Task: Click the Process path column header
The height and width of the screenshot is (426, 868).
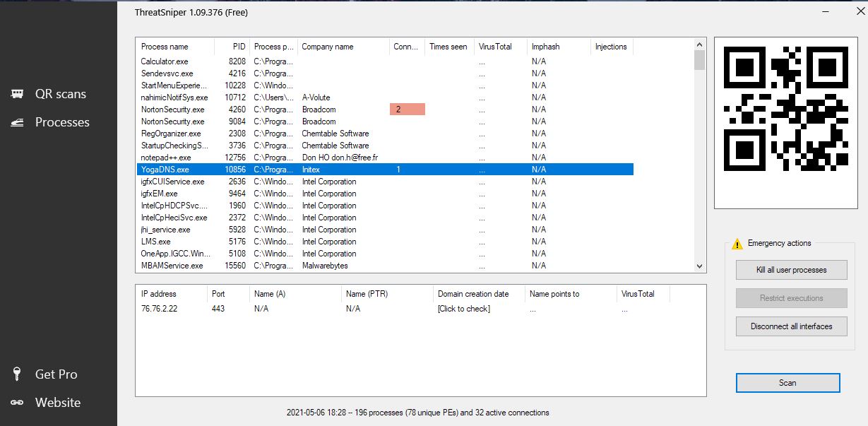Action: click(x=274, y=47)
